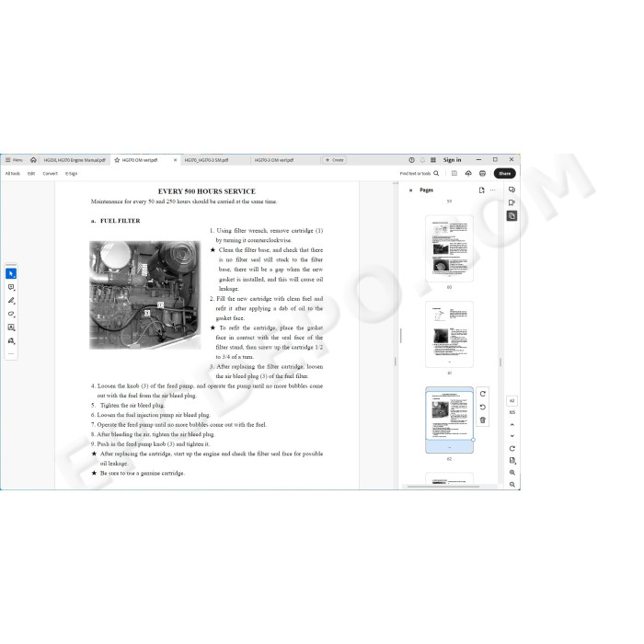Close the Pages panel

coord(410,190)
